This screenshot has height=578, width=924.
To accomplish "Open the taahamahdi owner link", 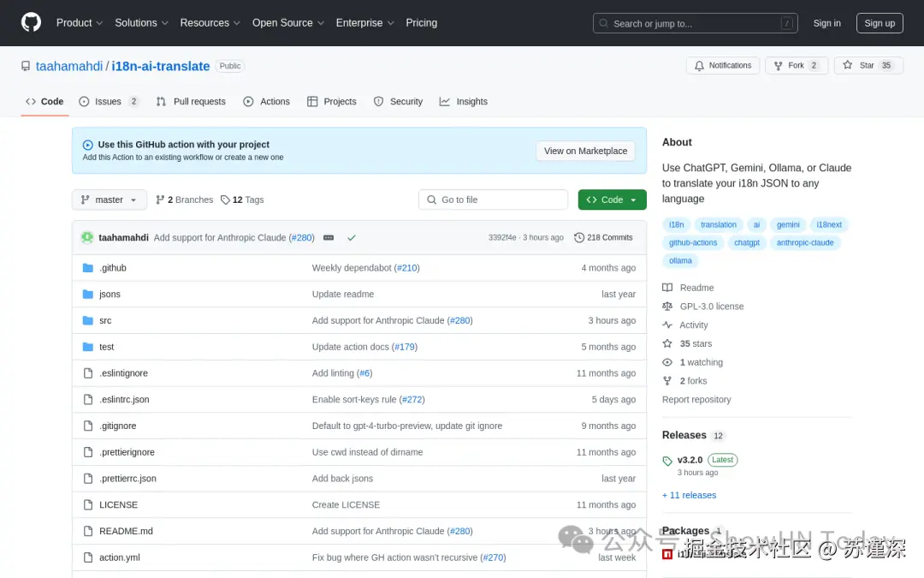I will (69, 66).
